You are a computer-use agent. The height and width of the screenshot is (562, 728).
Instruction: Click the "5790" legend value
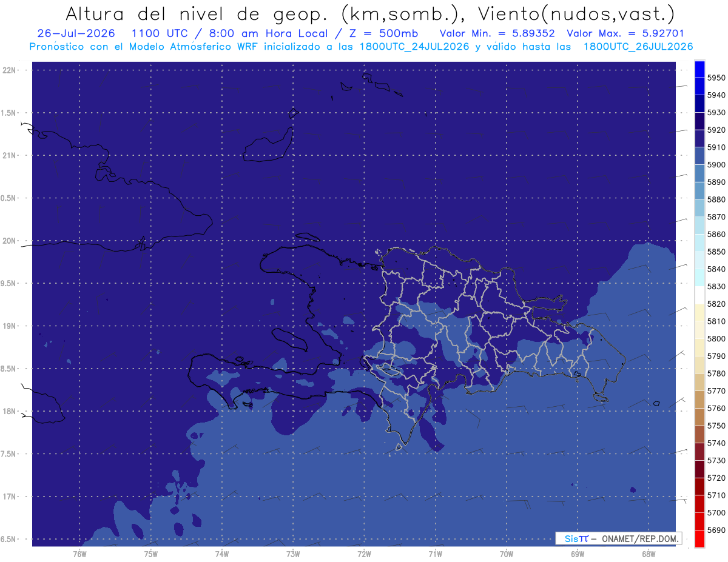tap(716, 356)
